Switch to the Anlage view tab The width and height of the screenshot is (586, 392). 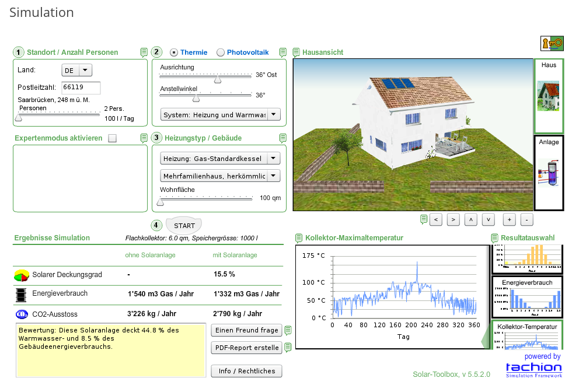pos(549,172)
